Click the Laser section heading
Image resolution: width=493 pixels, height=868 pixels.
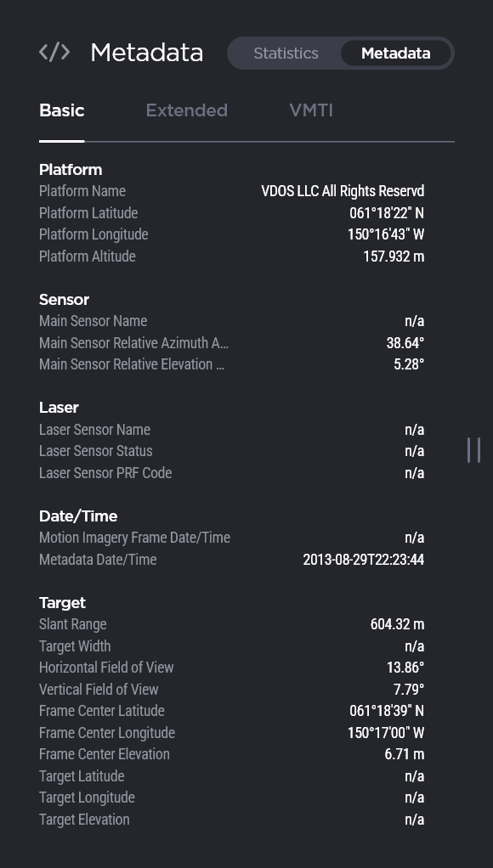tap(59, 408)
